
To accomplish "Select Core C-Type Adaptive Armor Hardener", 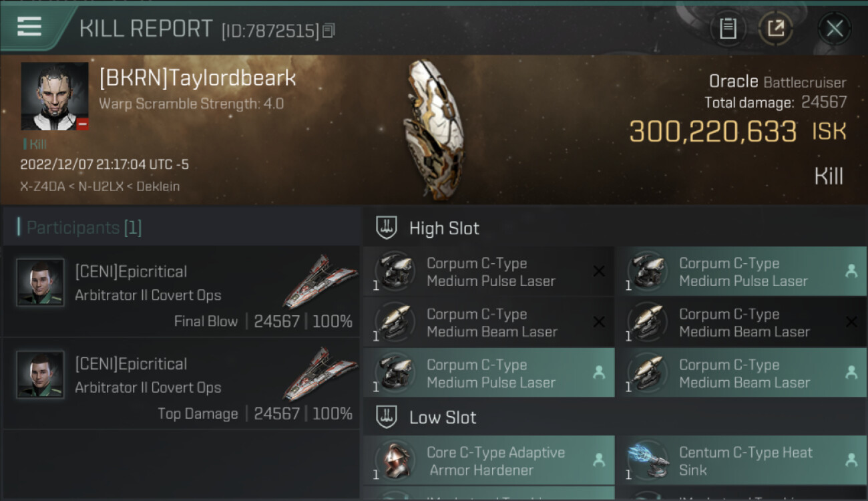I will coord(489,461).
